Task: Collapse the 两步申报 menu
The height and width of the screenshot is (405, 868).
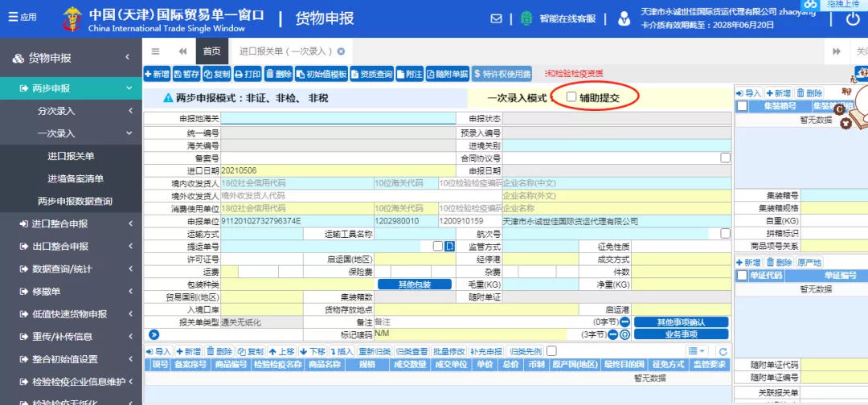Action: 129,88
